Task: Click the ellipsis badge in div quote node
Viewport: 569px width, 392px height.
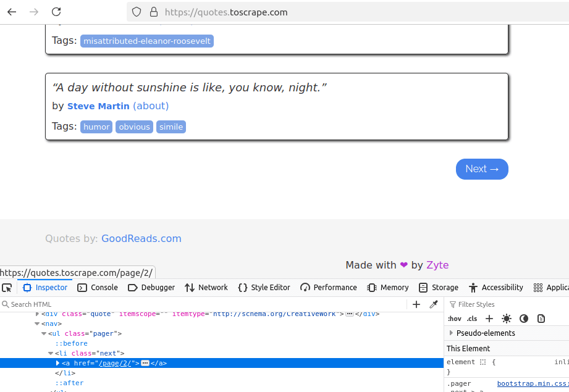Action: (x=350, y=314)
